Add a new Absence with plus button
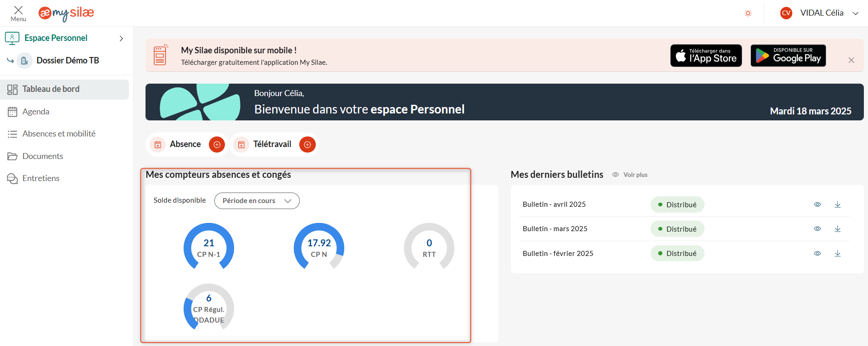 tap(217, 144)
